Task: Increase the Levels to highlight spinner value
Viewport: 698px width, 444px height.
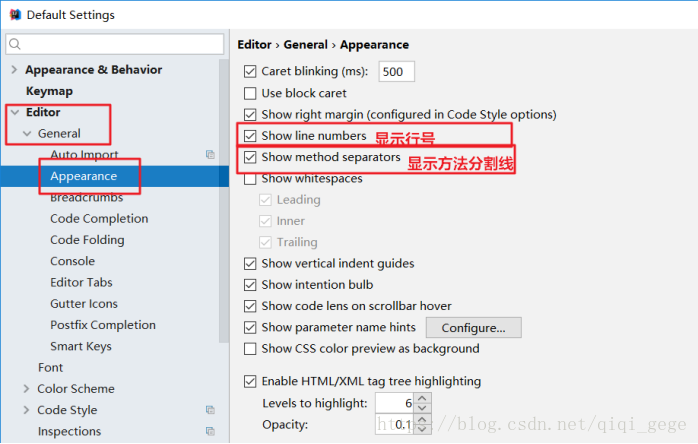Action: point(423,397)
